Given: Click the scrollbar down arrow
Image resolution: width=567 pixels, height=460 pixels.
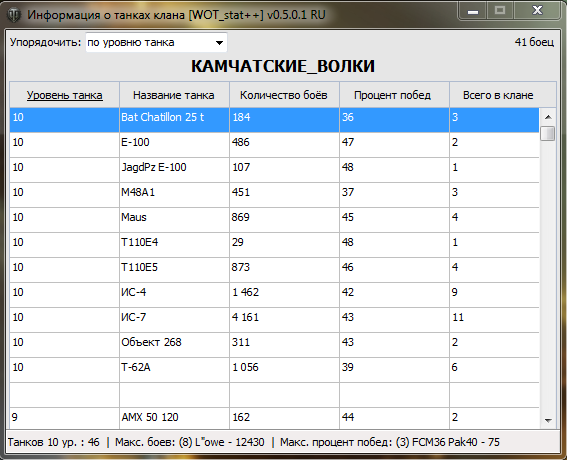Looking at the screenshot, I should (548, 420).
